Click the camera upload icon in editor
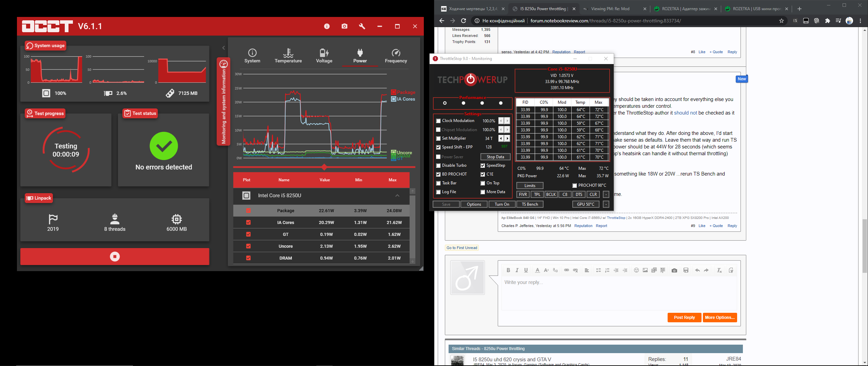 (x=674, y=270)
